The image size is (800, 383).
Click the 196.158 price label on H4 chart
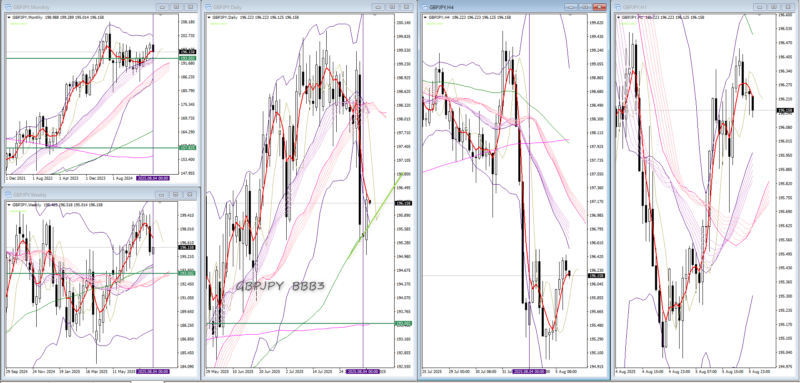tap(593, 276)
